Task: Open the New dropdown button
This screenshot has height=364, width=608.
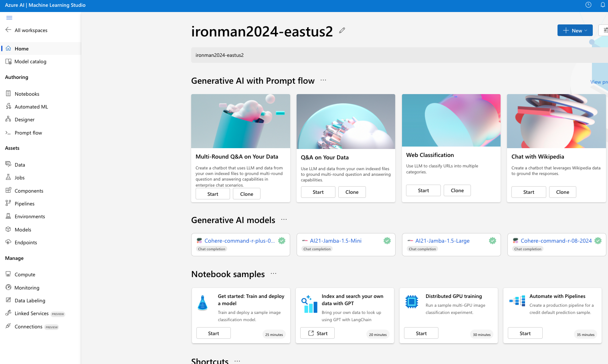Action: pos(575,30)
